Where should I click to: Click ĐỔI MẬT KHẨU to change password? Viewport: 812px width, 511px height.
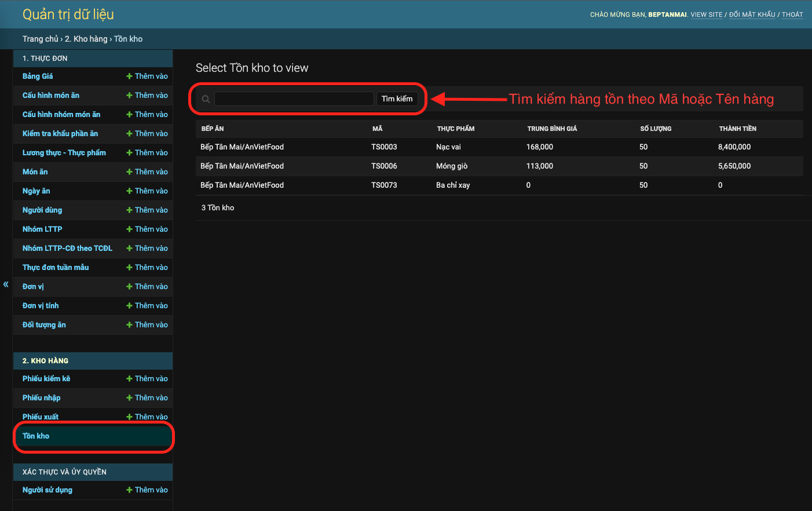point(752,14)
